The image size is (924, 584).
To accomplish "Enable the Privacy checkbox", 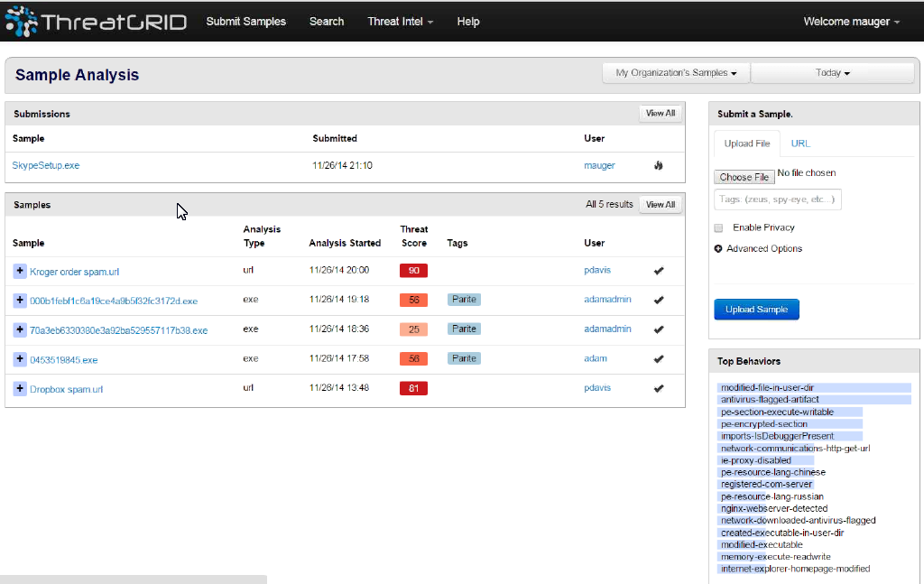I will (x=718, y=227).
